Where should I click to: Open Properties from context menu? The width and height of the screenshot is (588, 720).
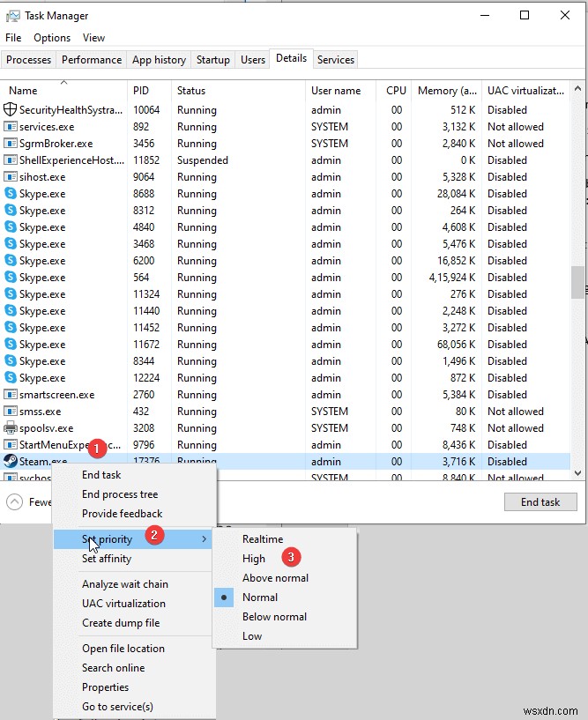(x=105, y=687)
